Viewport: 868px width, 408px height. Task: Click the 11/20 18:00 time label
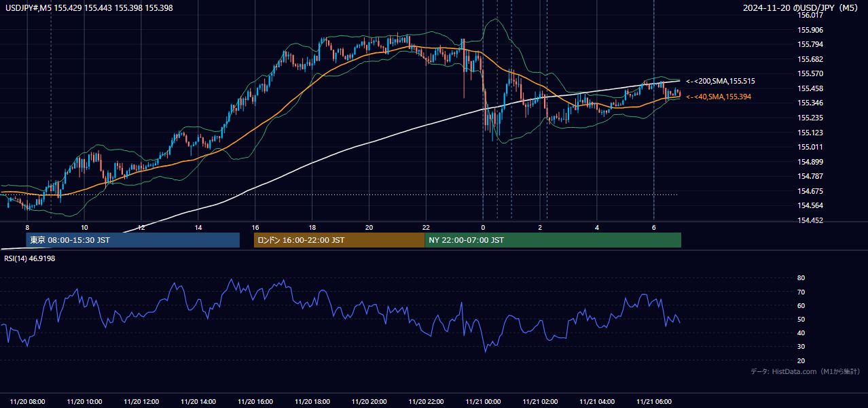(x=312, y=402)
